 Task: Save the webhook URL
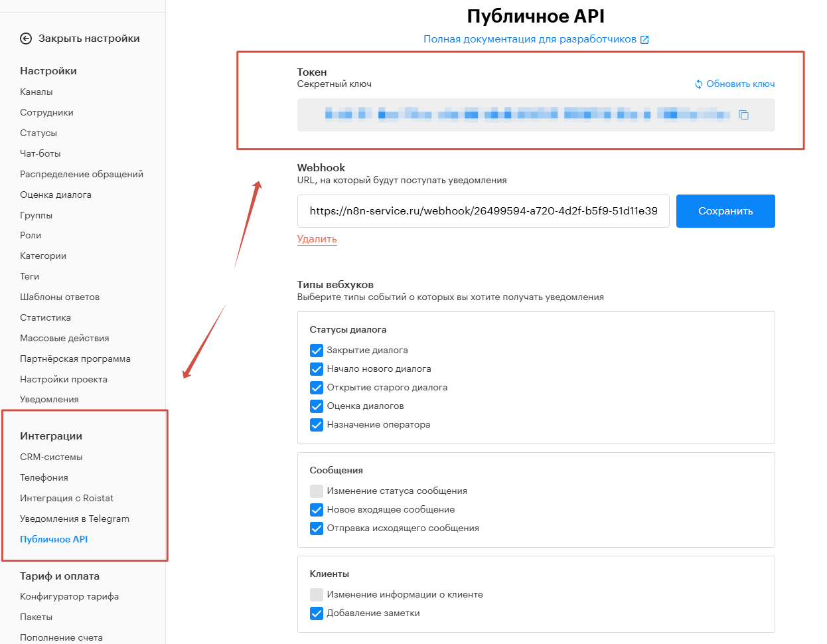click(725, 210)
